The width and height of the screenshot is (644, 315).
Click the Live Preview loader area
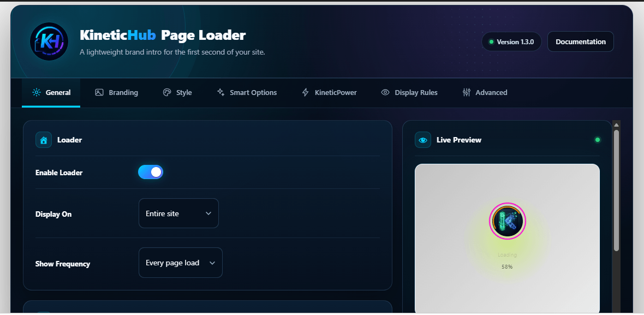tap(507, 239)
